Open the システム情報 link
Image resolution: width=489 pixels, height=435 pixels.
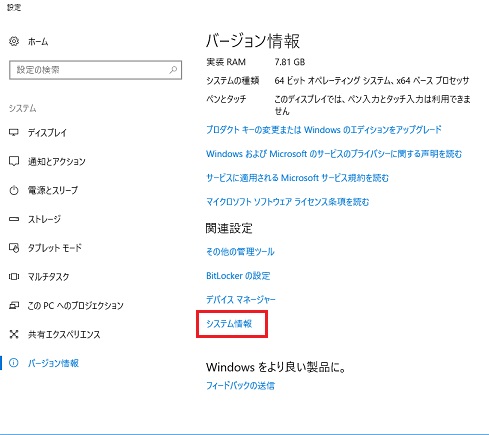pyautogui.click(x=229, y=324)
